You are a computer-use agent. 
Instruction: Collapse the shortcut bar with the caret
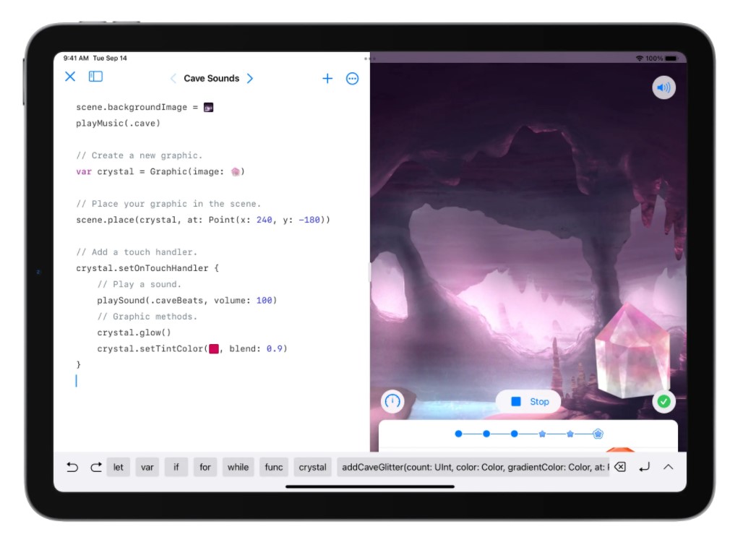click(x=669, y=468)
